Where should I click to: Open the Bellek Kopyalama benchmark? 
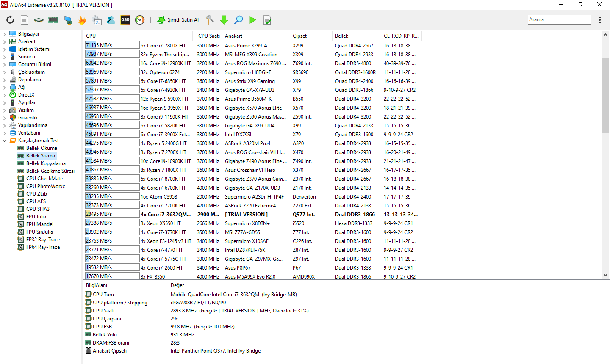(46, 163)
